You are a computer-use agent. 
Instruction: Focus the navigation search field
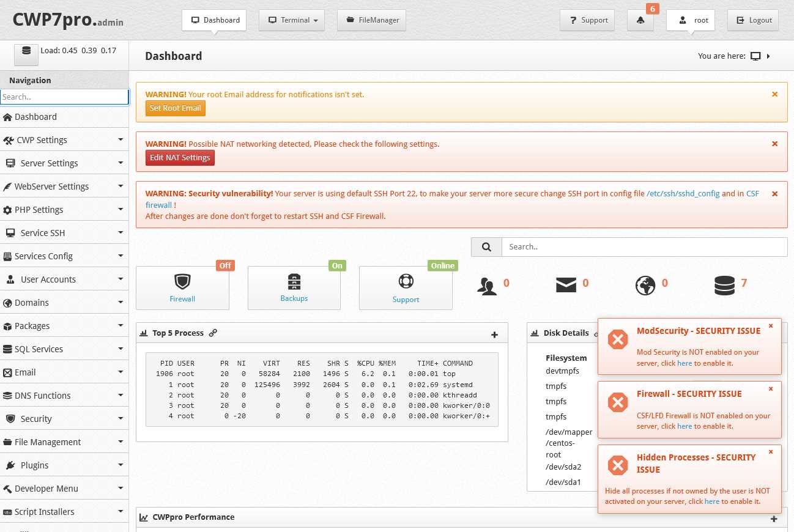[64, 97]
